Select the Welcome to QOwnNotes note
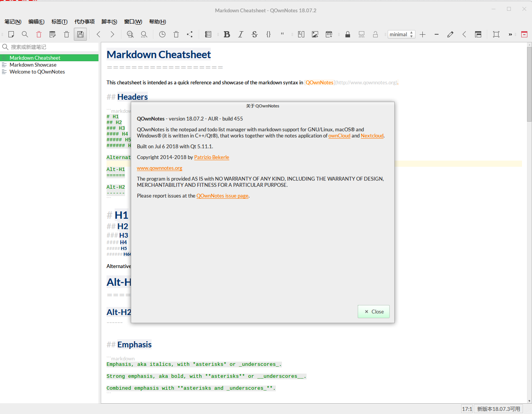The width and height of the screenshot is (532, 414). click(x=49, y=72)
